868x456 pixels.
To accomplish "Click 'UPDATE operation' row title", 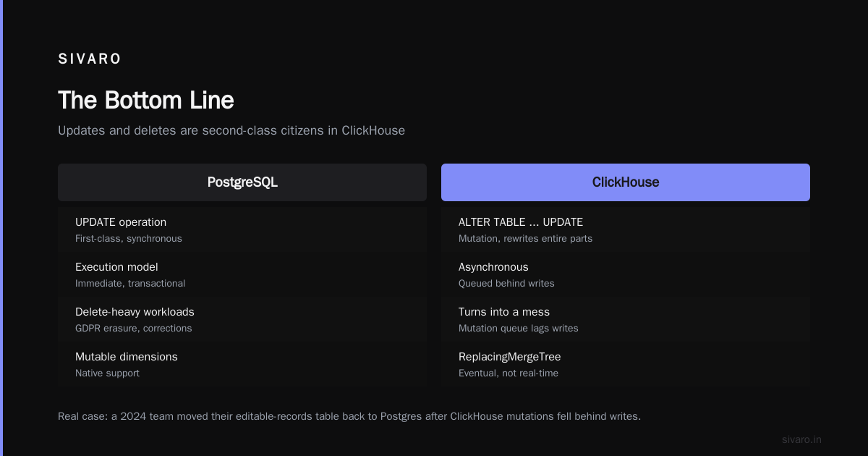I will point(121,222).
